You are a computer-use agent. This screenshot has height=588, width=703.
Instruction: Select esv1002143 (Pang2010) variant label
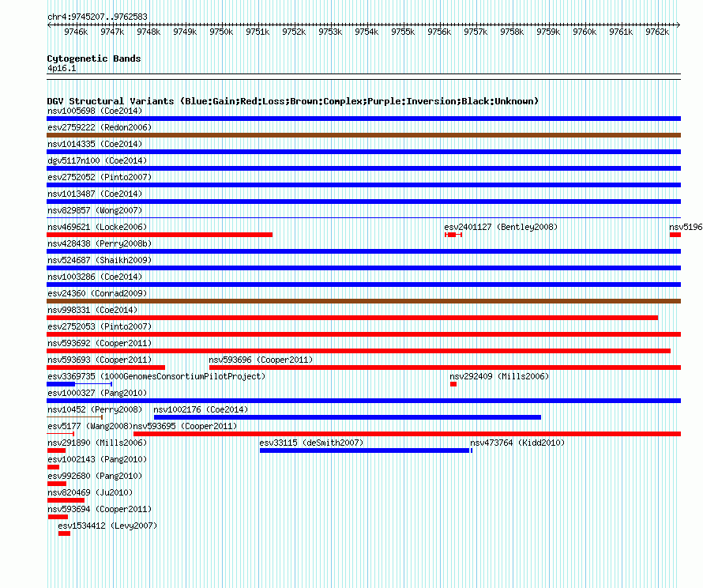pyautogui.click(x=97, y=459)
